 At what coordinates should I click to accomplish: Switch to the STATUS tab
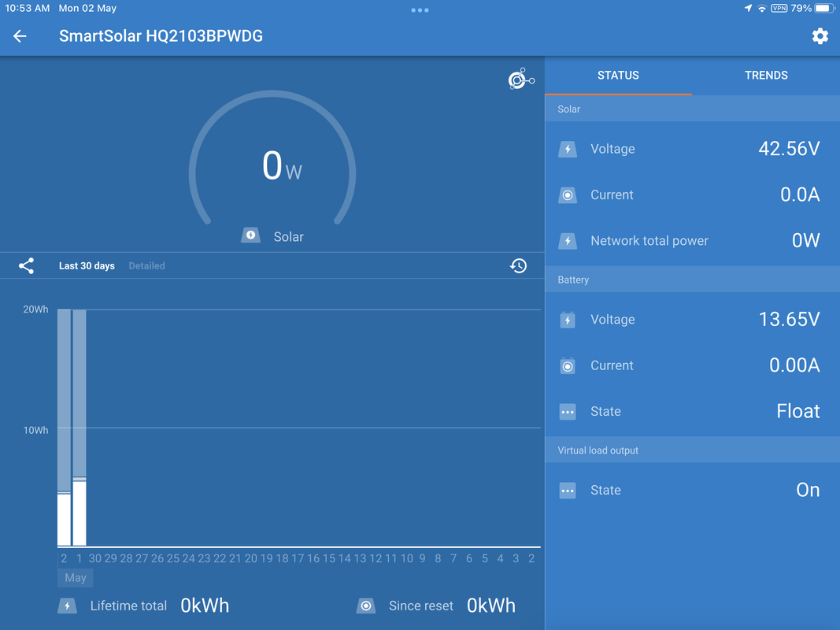click(618, 76)
